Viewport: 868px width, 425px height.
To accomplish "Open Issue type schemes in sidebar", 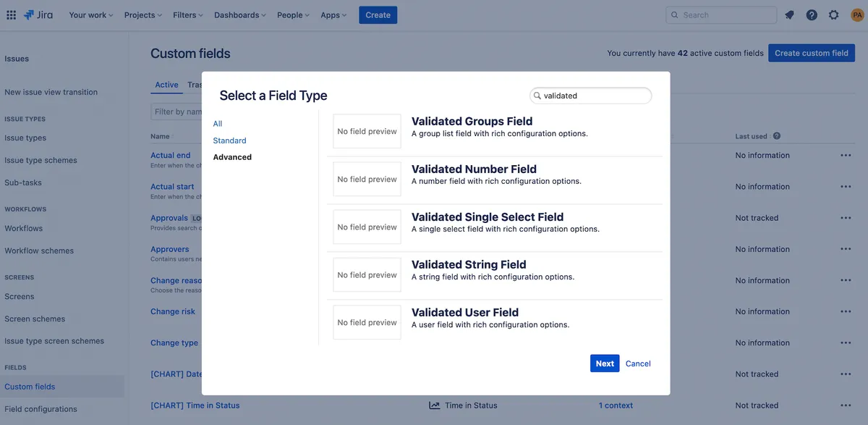I will [x=41, y=160].
